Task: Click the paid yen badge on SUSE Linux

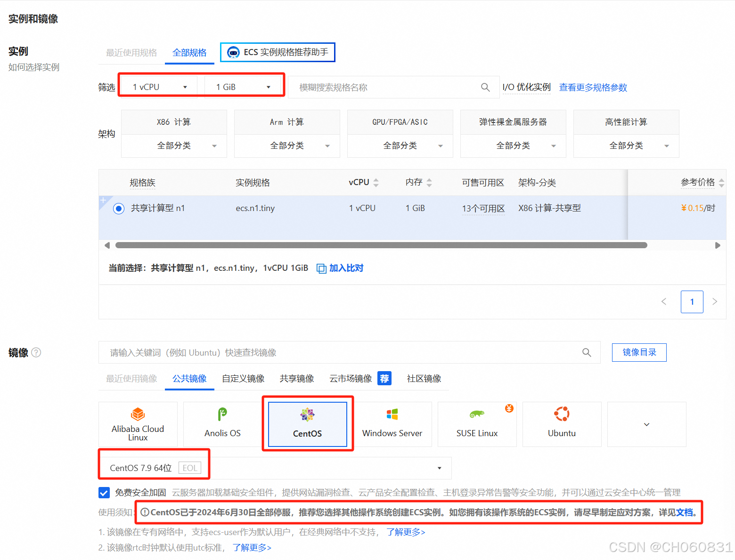Action: click(509, 408)
